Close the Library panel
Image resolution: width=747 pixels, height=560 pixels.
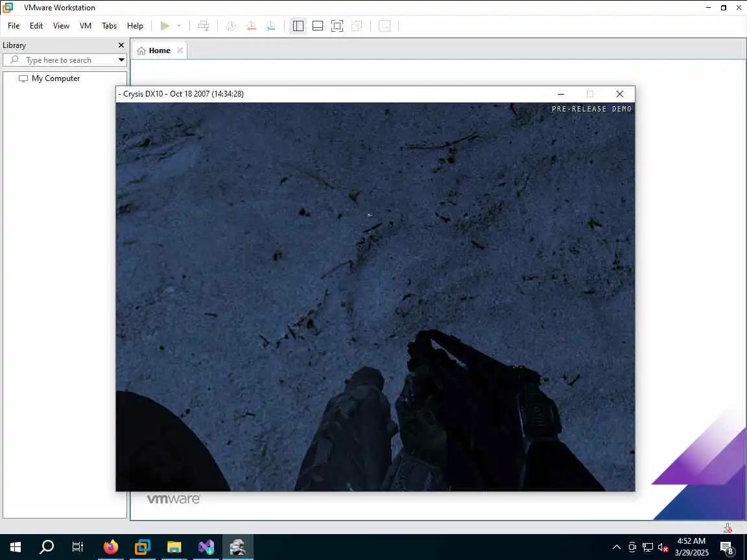click(121, 45)
